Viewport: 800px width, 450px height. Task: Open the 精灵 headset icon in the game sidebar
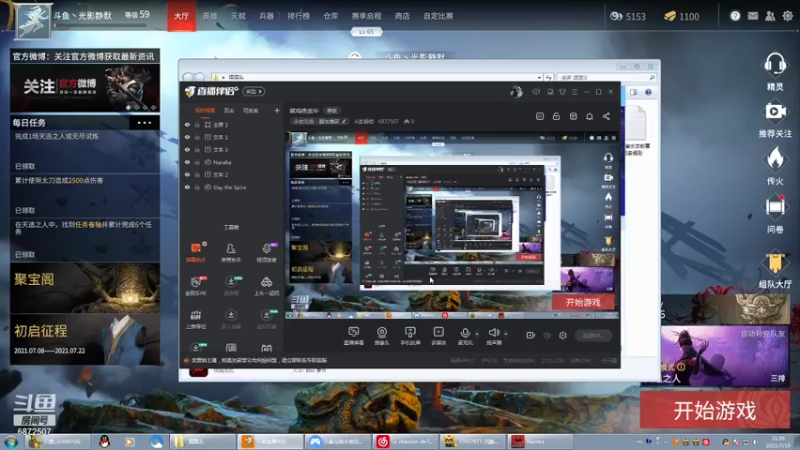click(x=774, y=64)
